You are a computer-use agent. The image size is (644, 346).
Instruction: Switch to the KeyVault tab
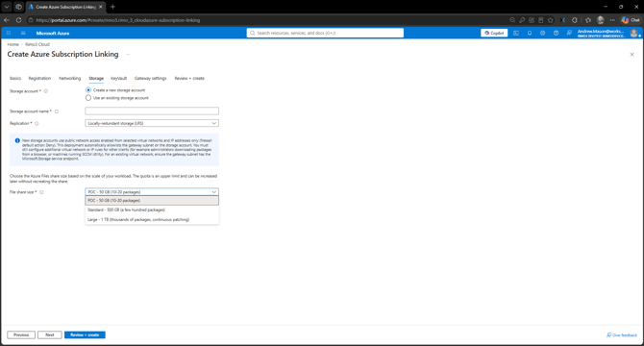coord(118,79)
